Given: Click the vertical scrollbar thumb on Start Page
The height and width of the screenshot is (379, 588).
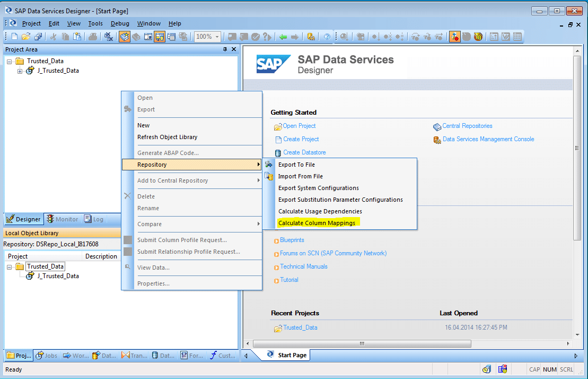Looking at the screenshot, I should pos(577,148).
